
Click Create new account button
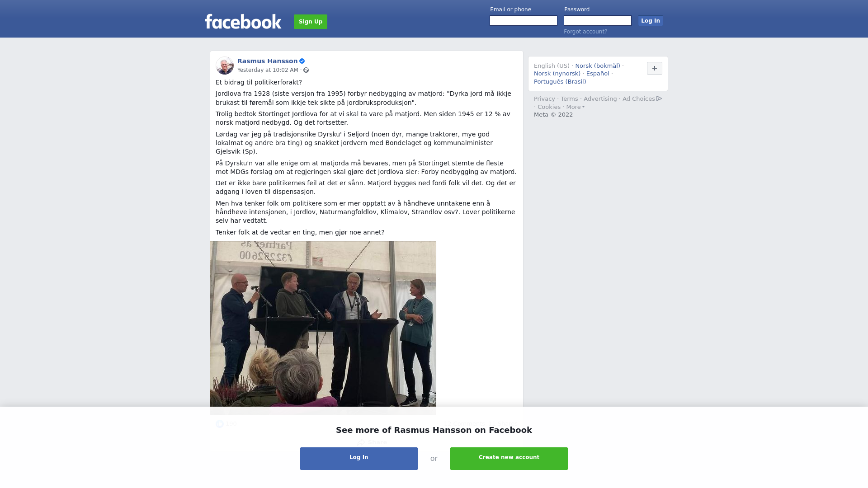coord(509,458)
